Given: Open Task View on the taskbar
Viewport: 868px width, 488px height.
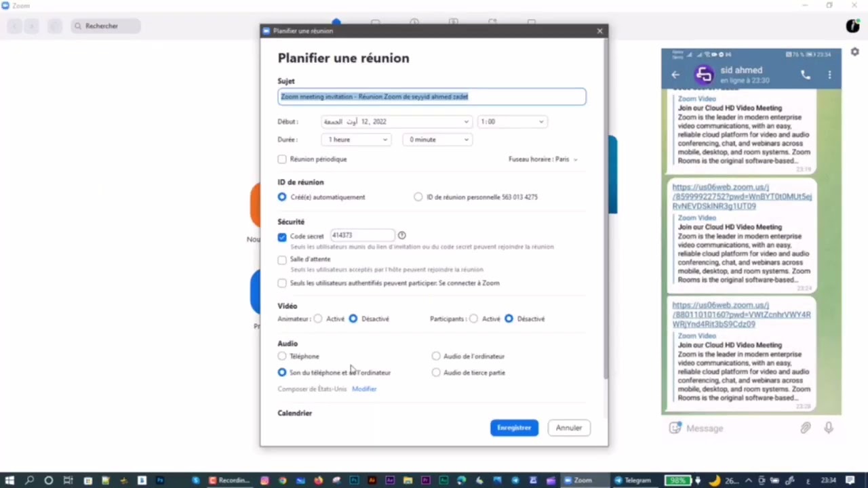Looking at the screenshot, I should tap(68, 481).
